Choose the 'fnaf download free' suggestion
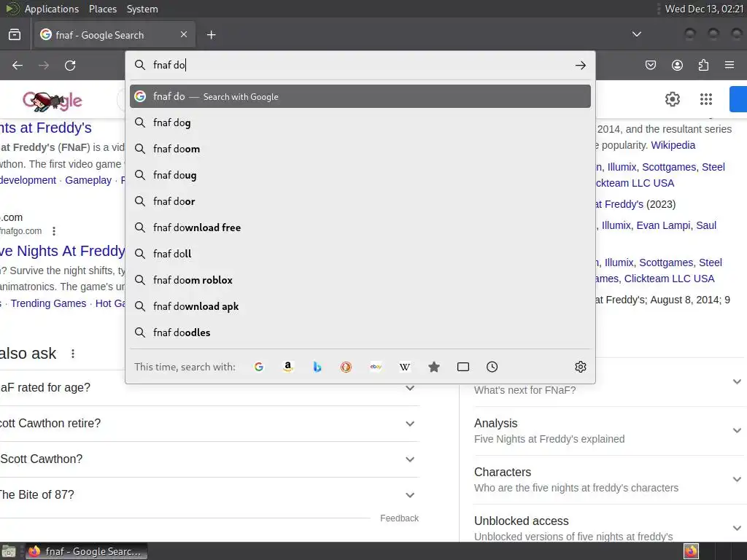The width and height of the screenshot is (747, 560). click(x=360, y=227)
